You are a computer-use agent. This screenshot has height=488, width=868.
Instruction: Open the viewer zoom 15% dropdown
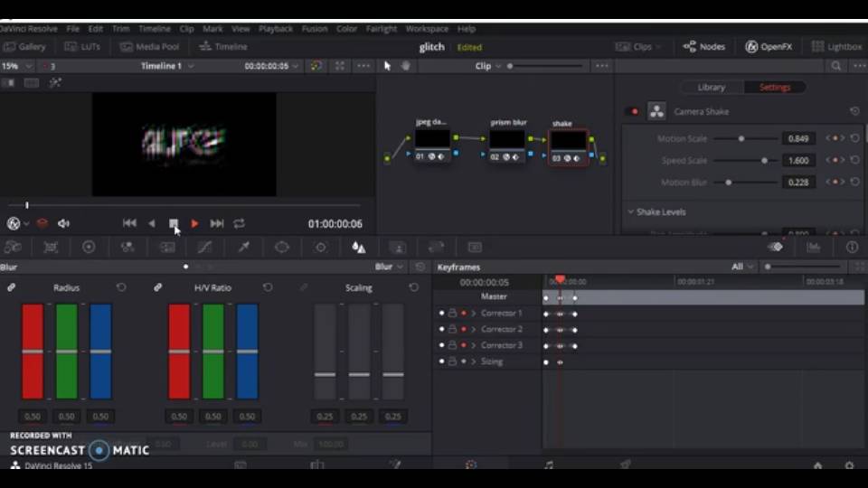pyautogui.click(x=16, y=66)
